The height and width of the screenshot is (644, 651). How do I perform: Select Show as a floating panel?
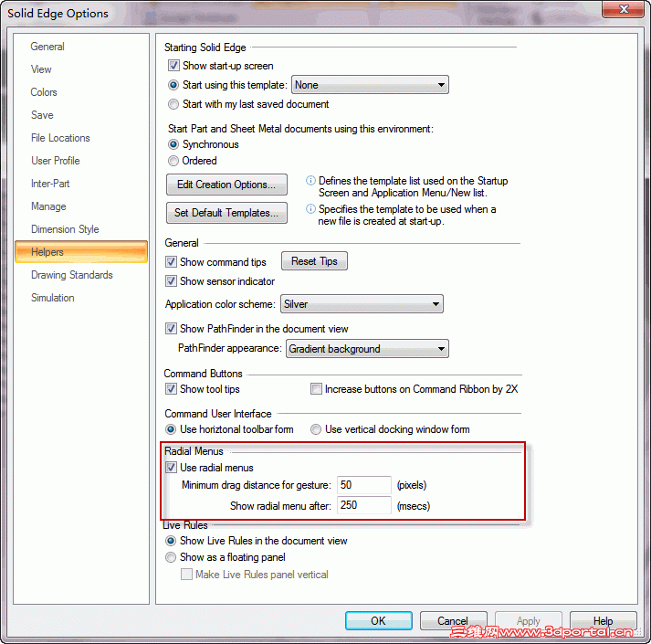[x=171, y=557]
